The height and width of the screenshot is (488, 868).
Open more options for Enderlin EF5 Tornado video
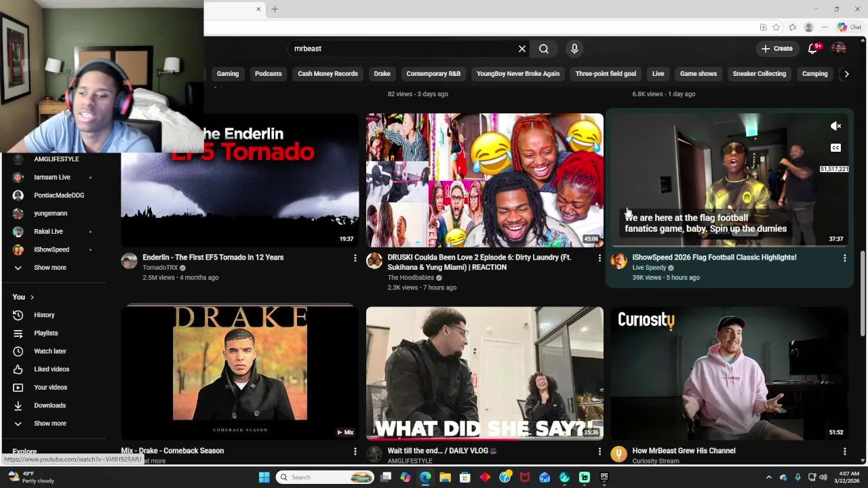(x=355, y=258)
